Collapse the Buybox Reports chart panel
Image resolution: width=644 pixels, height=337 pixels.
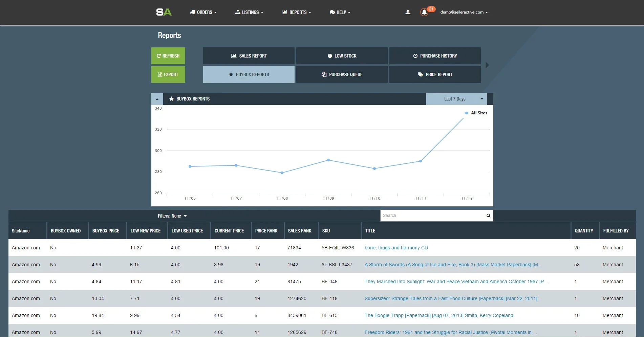[157, 99]
